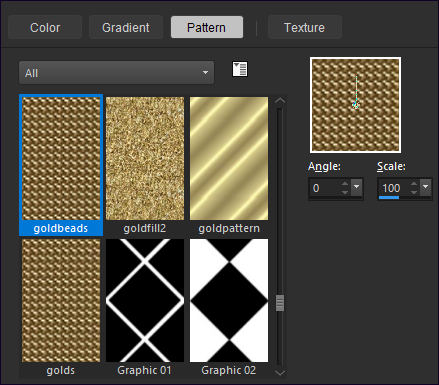Open the All category dropdown
This screenshot has height=385, width=439.
[x=116, y=72]
